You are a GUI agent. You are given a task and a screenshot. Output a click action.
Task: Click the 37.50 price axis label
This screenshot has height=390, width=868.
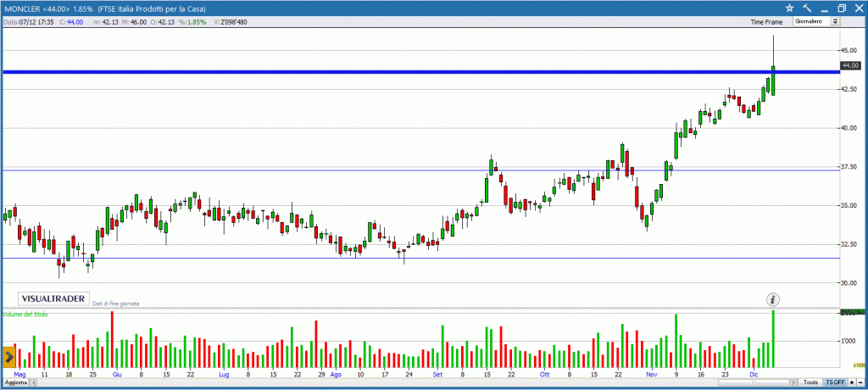849,167
